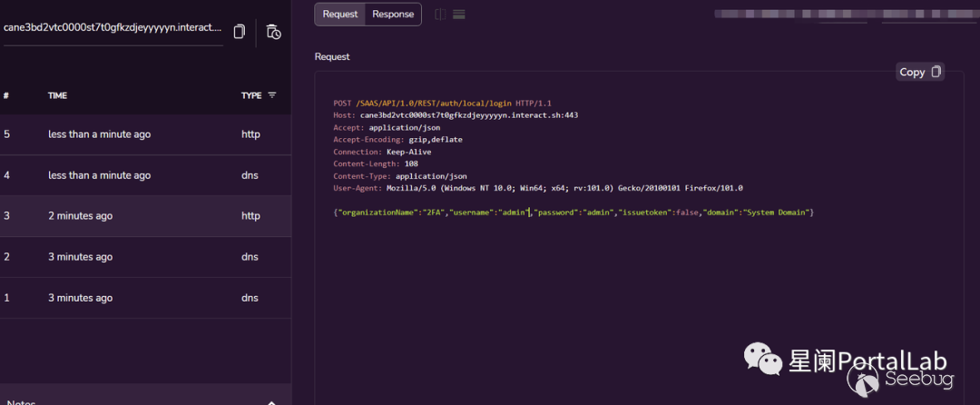
Task: Select interaction row 1 dns
Action: (145, 298)
